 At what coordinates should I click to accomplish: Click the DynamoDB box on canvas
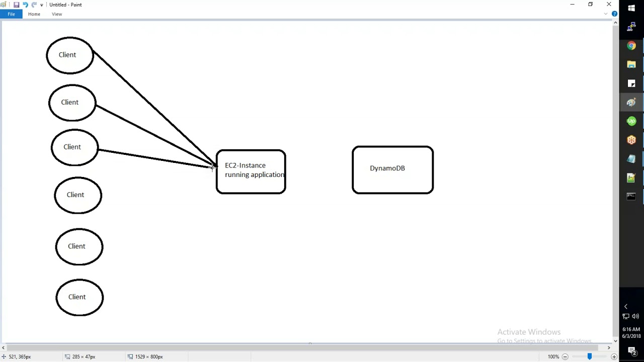point(393,170)
